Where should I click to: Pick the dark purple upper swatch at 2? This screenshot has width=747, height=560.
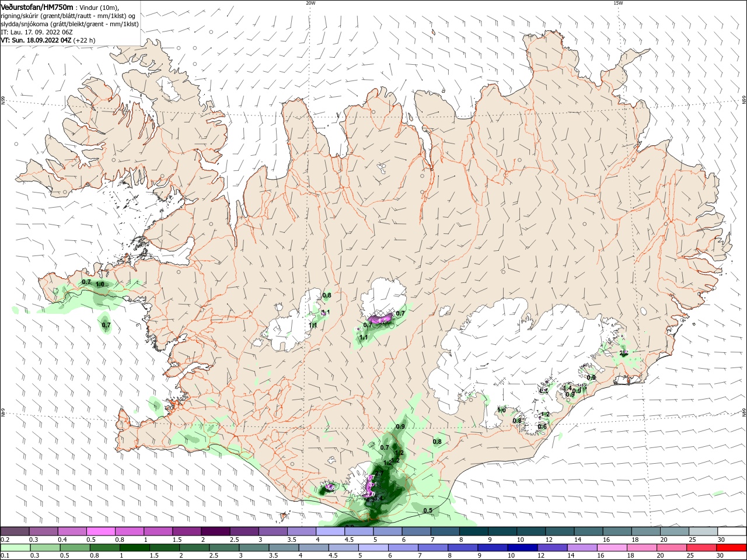215,531
